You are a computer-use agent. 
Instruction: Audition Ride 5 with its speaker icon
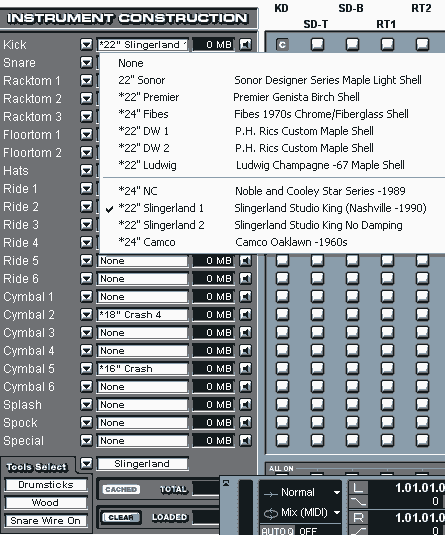(x=245, y=261)
